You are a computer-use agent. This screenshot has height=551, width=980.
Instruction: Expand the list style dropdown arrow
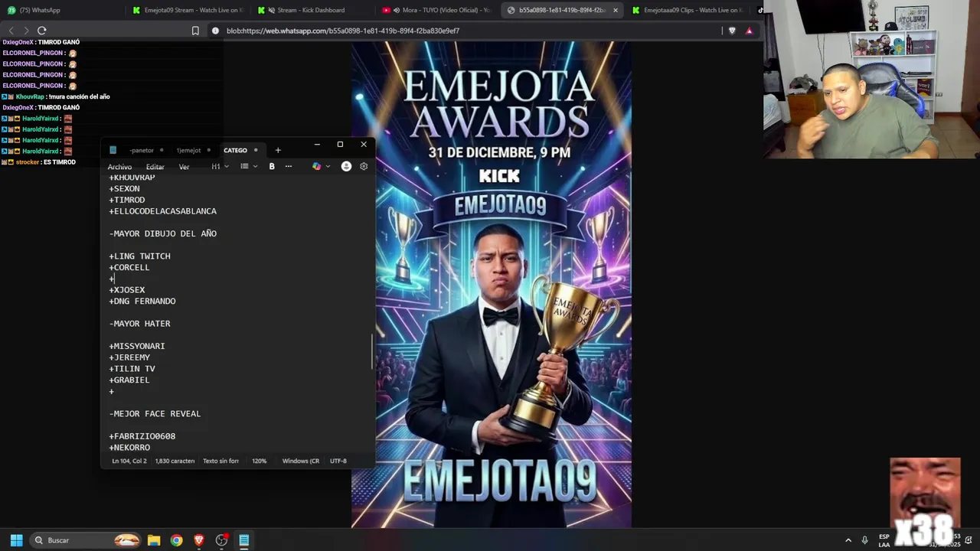pyautogui.click(x=255, y=166)
